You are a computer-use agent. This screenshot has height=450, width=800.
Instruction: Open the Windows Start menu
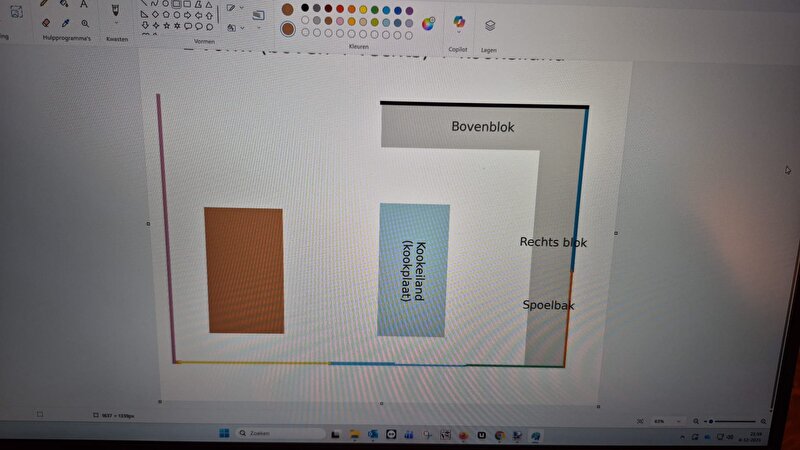click(x=224, y=435)
